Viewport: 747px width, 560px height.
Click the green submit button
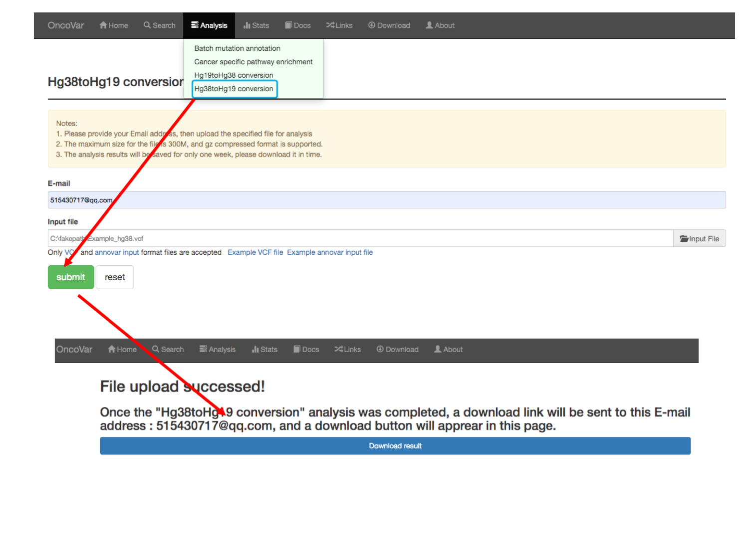click(x=71, y=277)
